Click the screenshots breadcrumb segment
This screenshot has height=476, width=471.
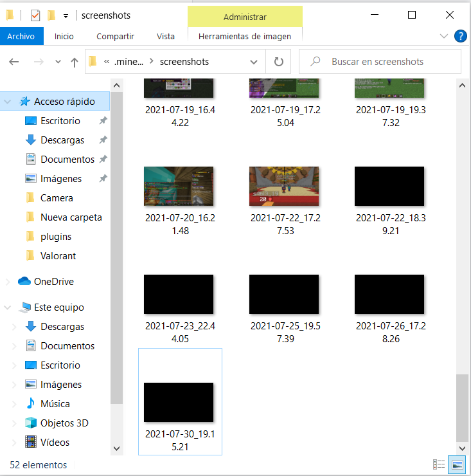click(184, 62)
